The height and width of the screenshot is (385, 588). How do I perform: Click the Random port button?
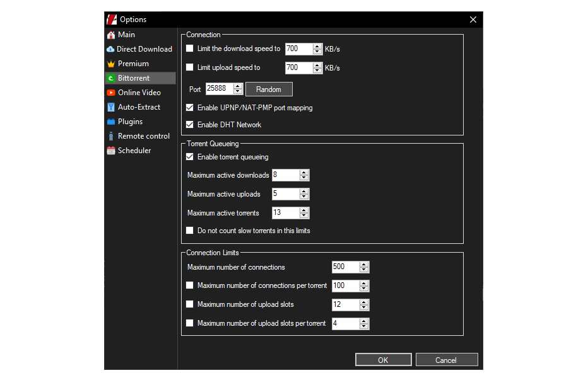pos(269,89)
